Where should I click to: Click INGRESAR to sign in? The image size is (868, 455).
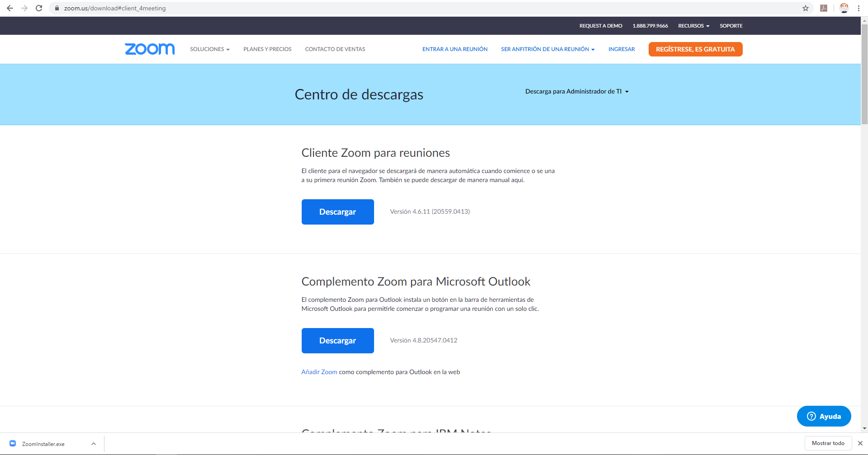point(621,49)
